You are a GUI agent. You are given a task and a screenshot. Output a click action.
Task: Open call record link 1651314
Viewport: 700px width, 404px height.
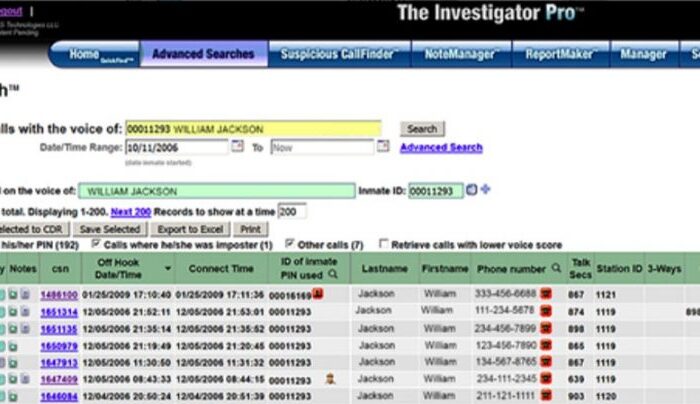coord(59,312)
